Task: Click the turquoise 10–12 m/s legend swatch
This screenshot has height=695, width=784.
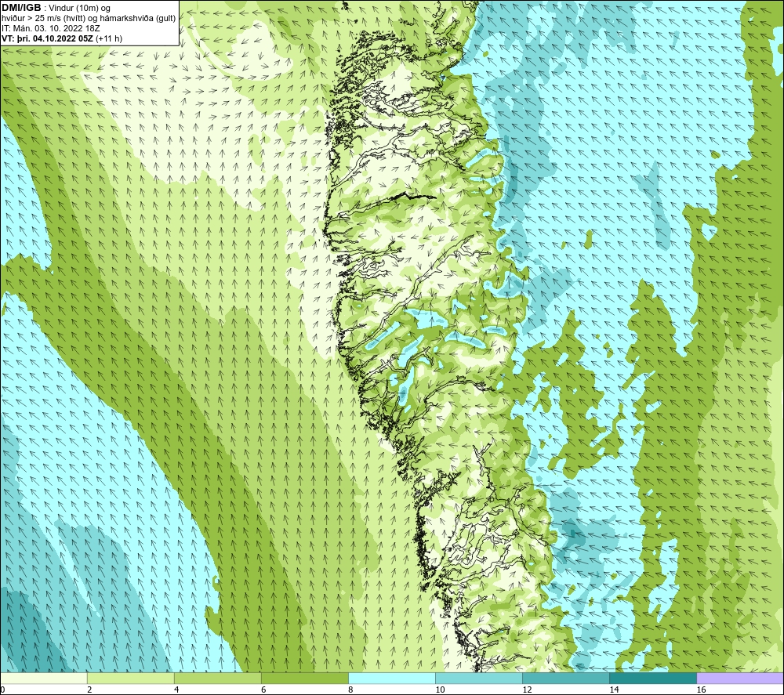Action: point(479,678)
